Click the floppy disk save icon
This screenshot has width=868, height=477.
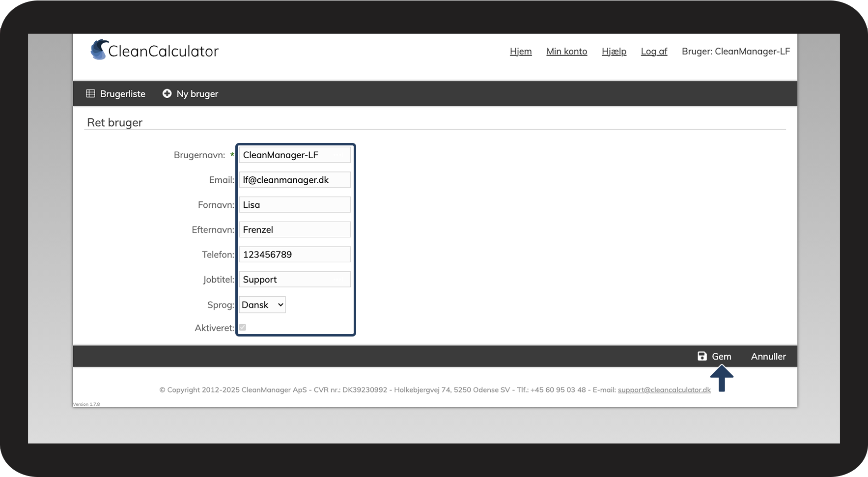pos(702,356)
